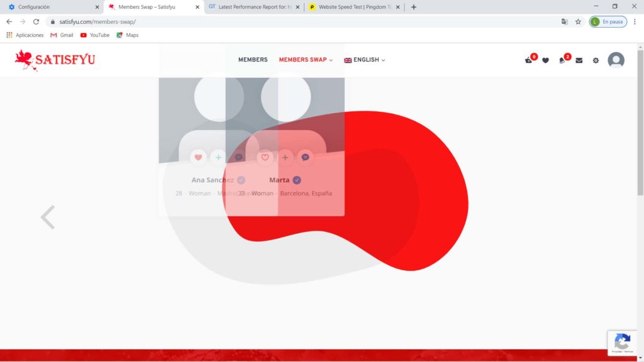This screenshot has width=644, height=362.
Task: Add Marta with plus icon
Action: [x=285, y=157]
